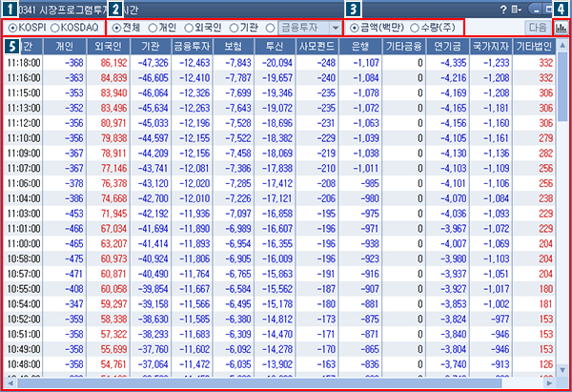Click the vertical scrollbar thumb
The image size is (572, 392).
[x=562, y=86]
